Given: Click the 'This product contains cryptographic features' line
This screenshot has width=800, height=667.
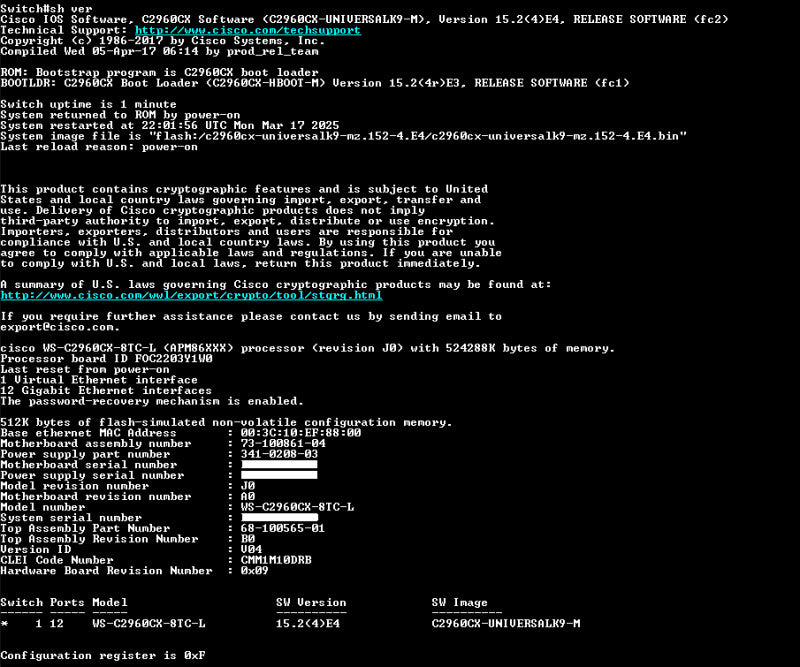Looking at the screenshot, I should [244, 189].
